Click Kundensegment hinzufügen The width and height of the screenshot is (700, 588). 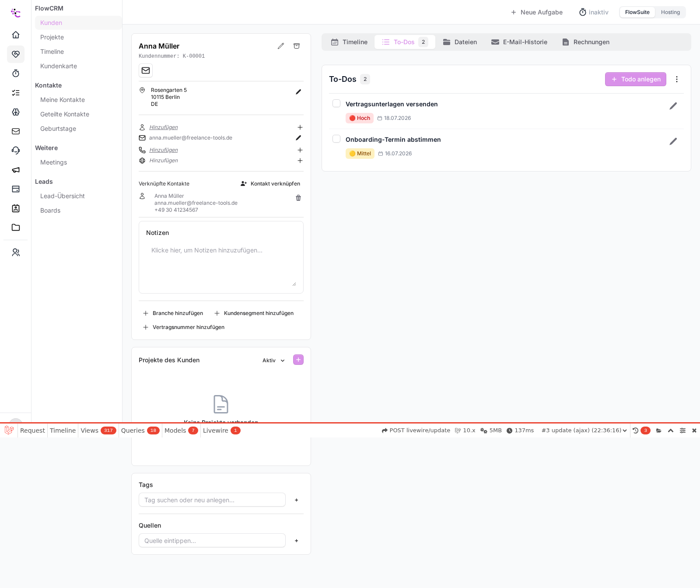point(254,313)
